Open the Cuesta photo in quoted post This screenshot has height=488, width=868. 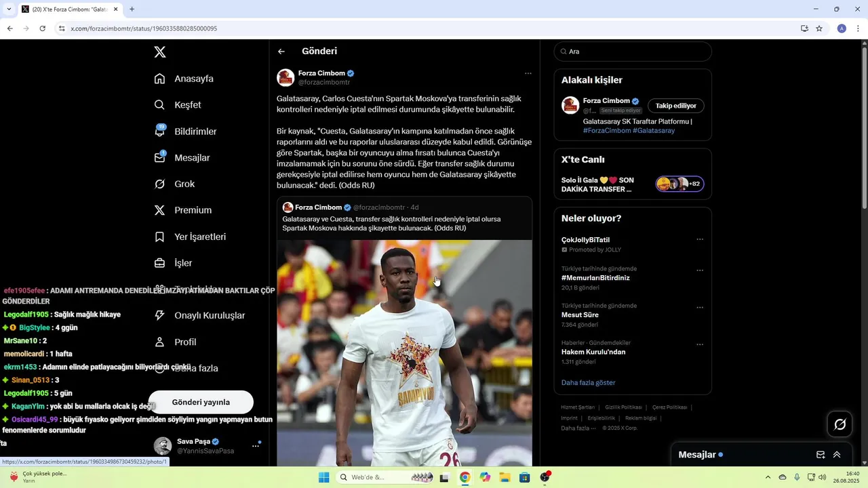pyautogui.click(x=404, y=352)
